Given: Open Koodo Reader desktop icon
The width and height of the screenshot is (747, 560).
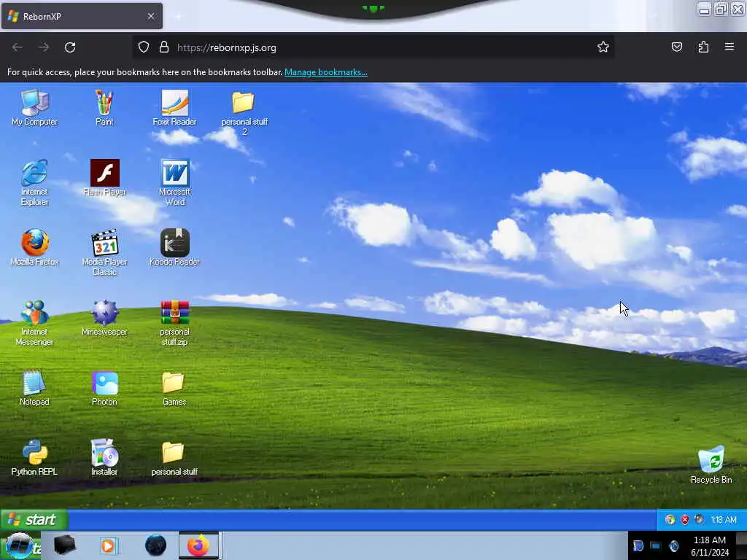Looking at the screenshot, I should tap(174, 248).
